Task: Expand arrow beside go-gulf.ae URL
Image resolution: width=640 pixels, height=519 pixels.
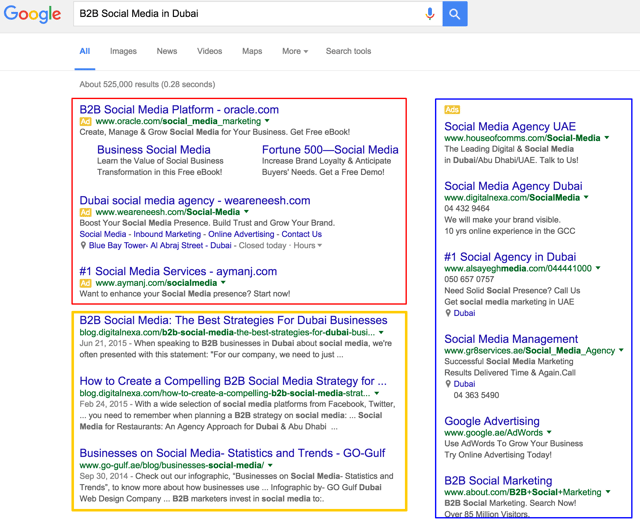Action: [270, 465]
